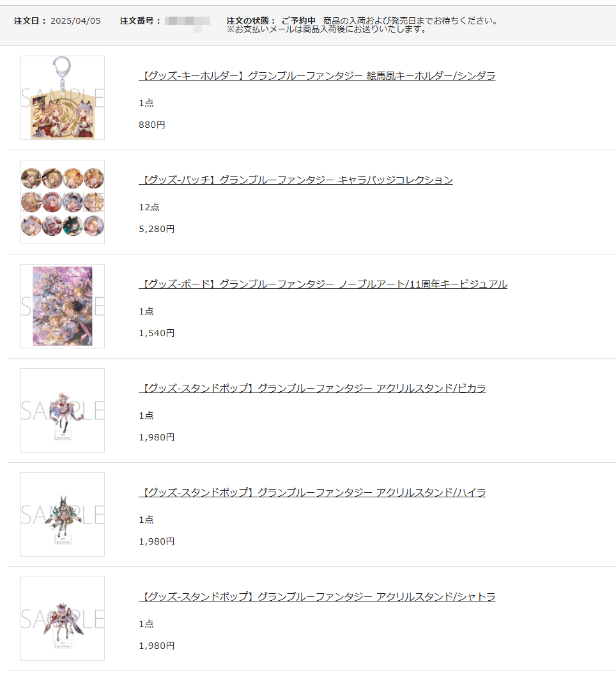This screenshot has height=675, width=616.
Task: Click the 1,540円 noble art price
Action: pos(157,333)
